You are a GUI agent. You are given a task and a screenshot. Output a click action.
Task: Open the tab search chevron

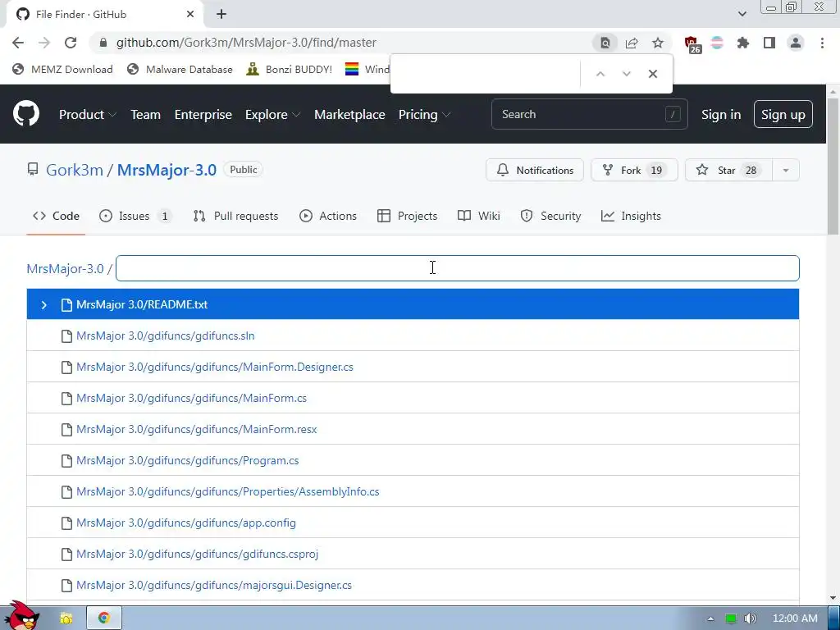742,15
